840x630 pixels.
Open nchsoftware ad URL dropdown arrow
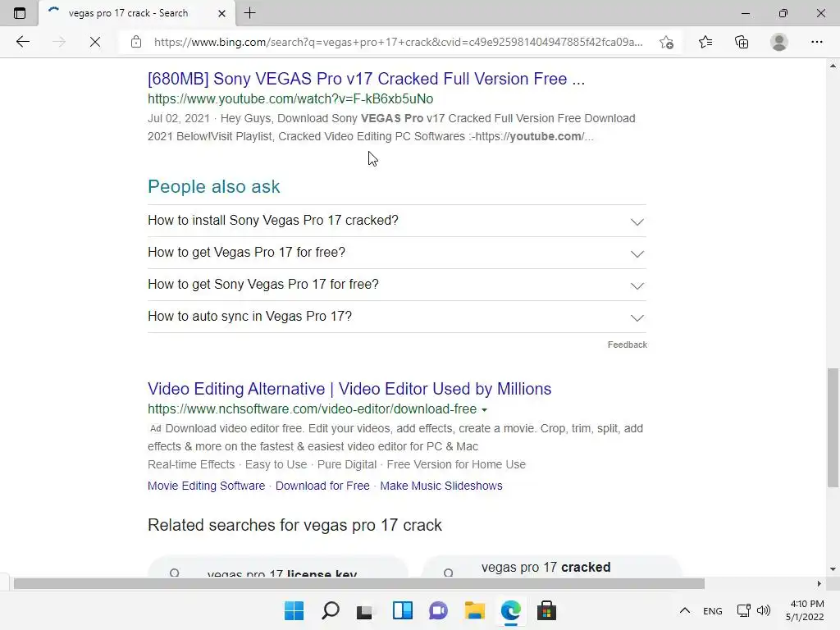484,410
